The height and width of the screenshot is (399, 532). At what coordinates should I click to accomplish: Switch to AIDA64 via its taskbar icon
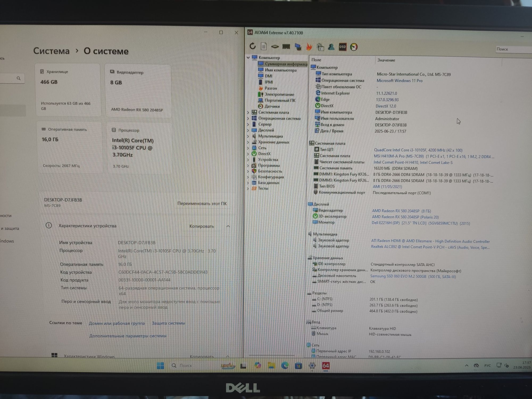click(x=326, y=366)
